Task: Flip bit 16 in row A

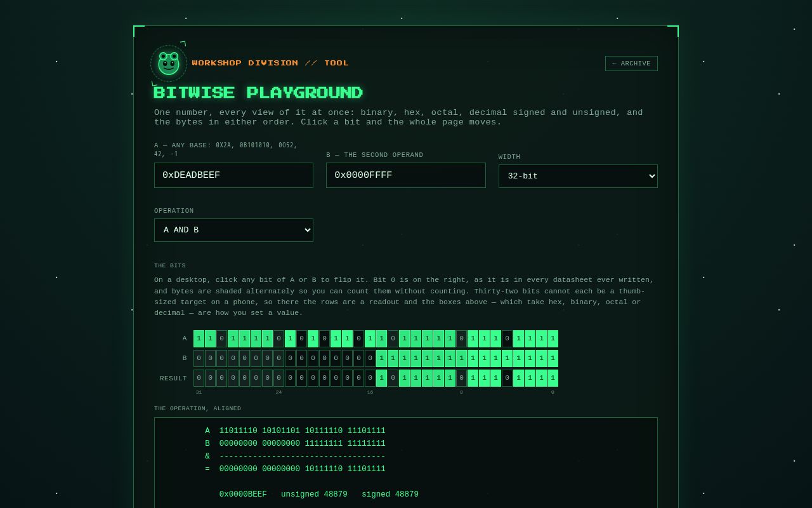Action: coord(370,338)
